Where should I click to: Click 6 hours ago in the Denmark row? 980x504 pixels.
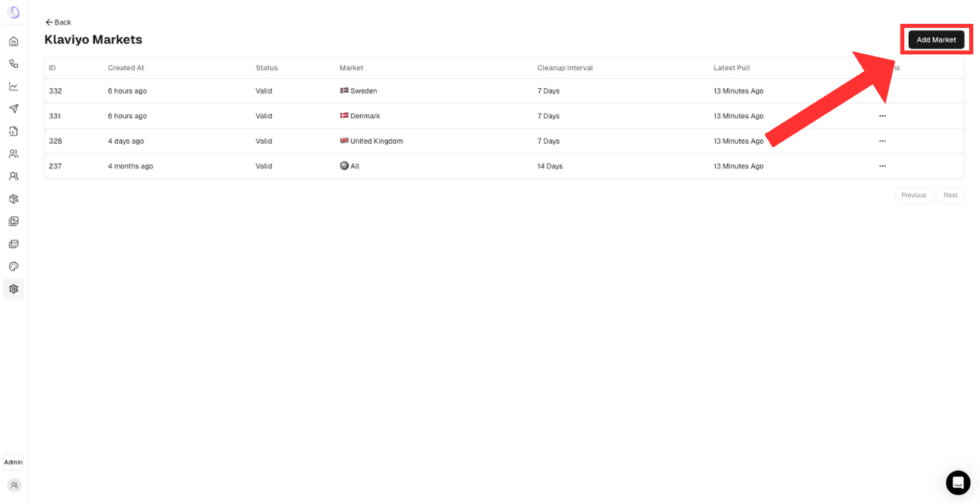pyautogui.click(x=127, y=116)
